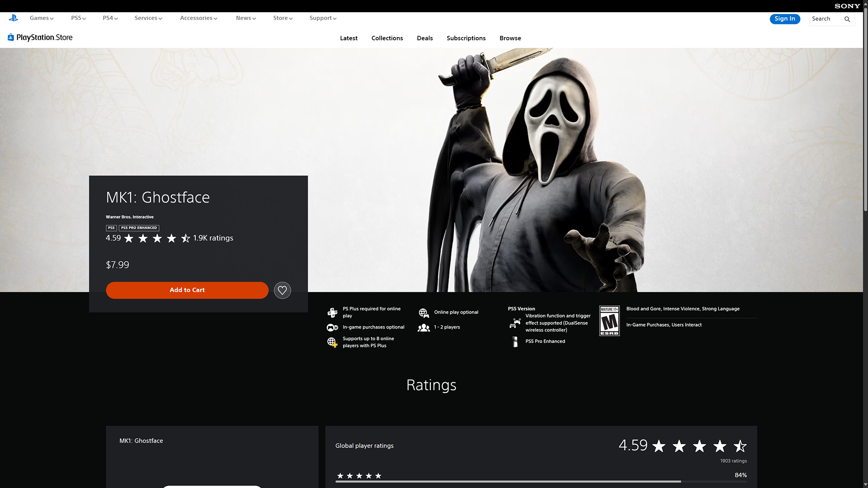This screenshot has width=868, height=488.
Task: Click the PS Plus required online play icon
Action: click(332, 312)
